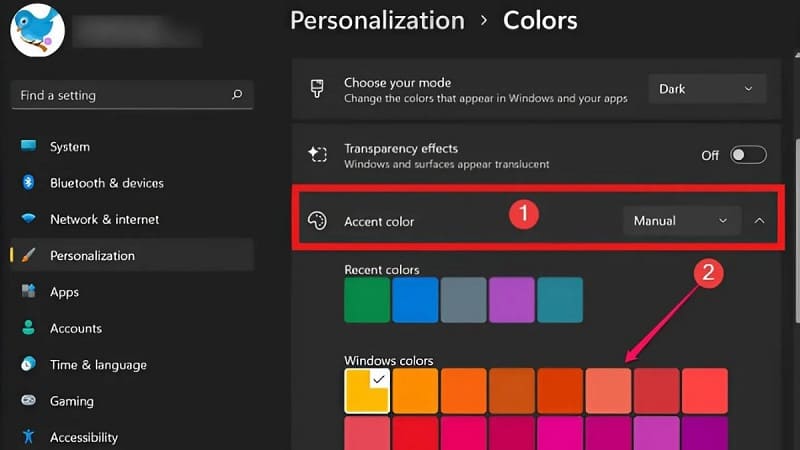Click the Accessibility figure icon
Image resolution: width=800 pixels, height=450 pixels.
29,437
